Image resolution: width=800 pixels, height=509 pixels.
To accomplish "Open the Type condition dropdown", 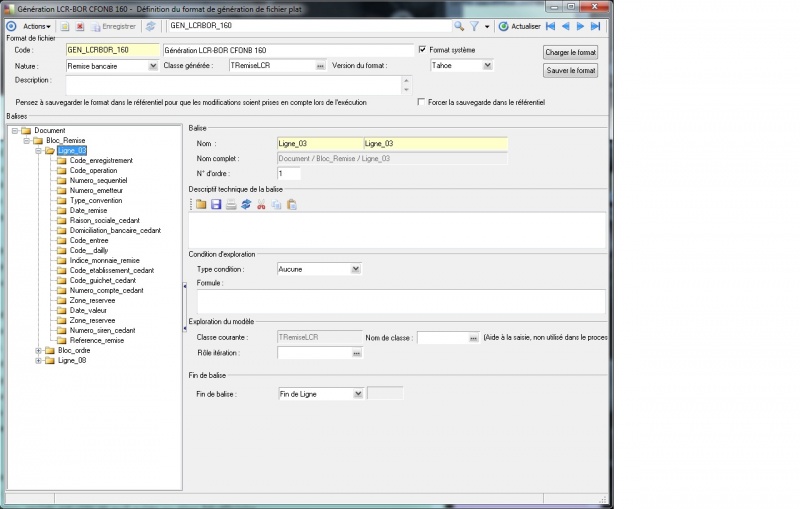I will (x=356, y=269).
